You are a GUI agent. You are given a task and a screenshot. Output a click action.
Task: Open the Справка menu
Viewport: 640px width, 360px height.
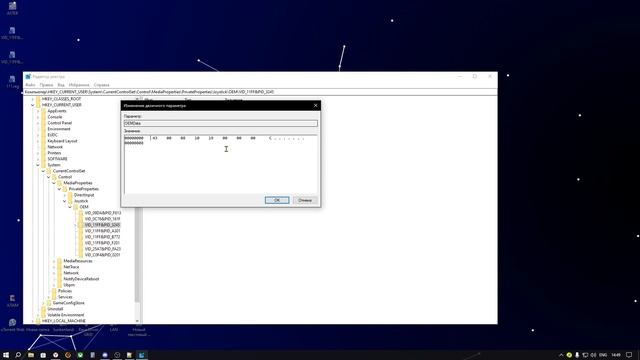(101, 85)
